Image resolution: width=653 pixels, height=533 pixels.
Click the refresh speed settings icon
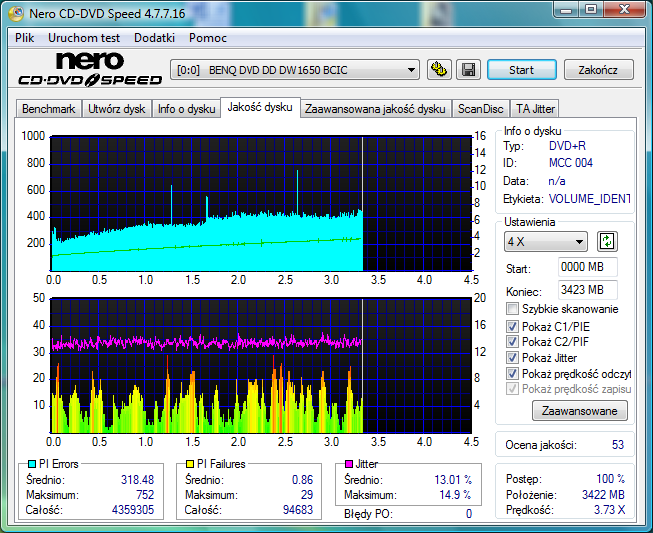click(x=607, y=242)
